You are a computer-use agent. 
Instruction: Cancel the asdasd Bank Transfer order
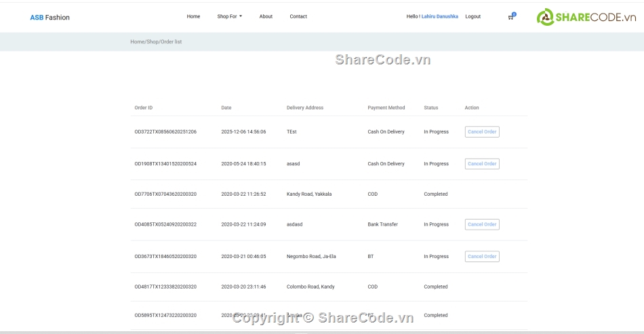coord(482,224)
